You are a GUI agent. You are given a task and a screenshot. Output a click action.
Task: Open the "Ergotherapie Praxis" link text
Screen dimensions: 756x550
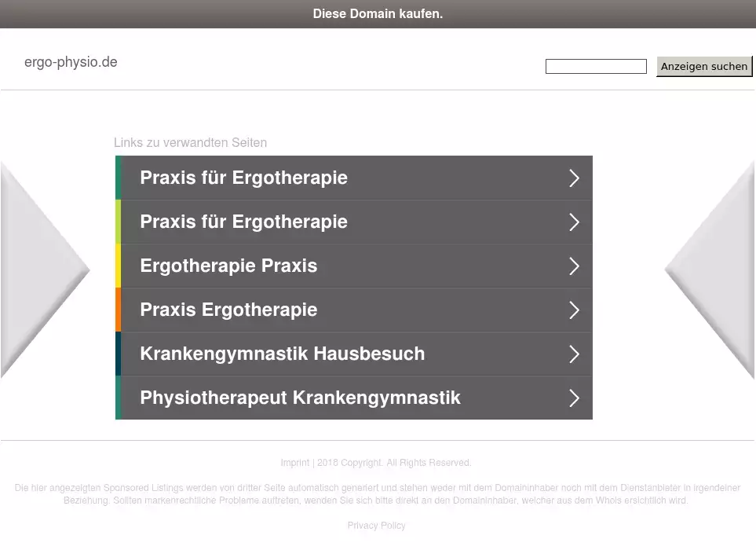[x=228, y=266]
